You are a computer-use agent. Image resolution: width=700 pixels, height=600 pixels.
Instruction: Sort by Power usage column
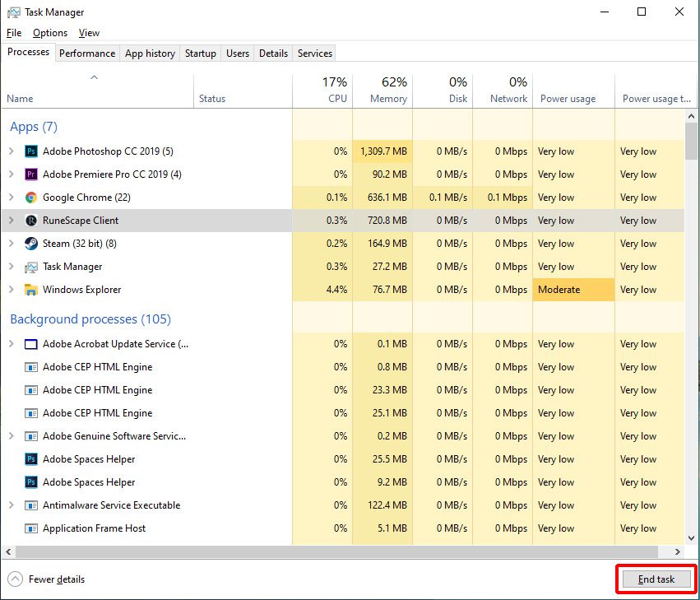(x=573, y=91)
